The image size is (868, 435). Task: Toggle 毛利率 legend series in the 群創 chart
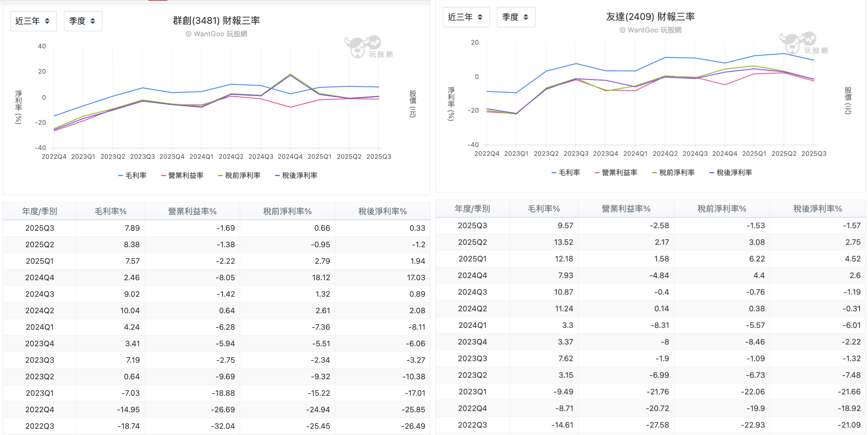pyautogui.click(x=133, y=176)
